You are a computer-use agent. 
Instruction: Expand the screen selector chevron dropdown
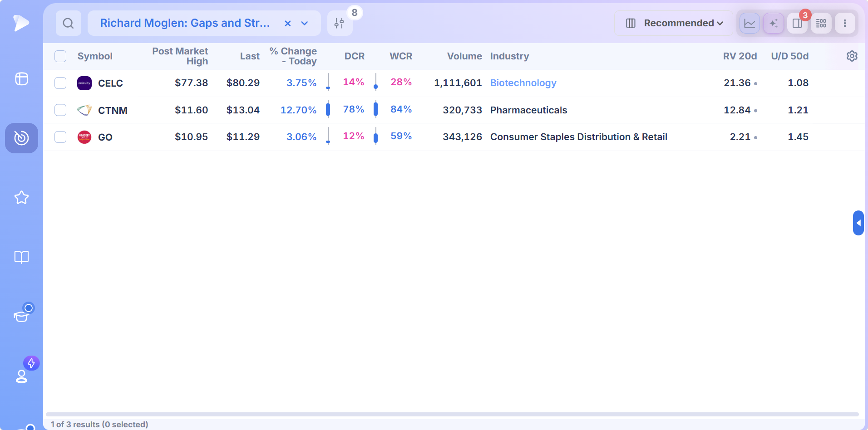[x=305, y=23]
